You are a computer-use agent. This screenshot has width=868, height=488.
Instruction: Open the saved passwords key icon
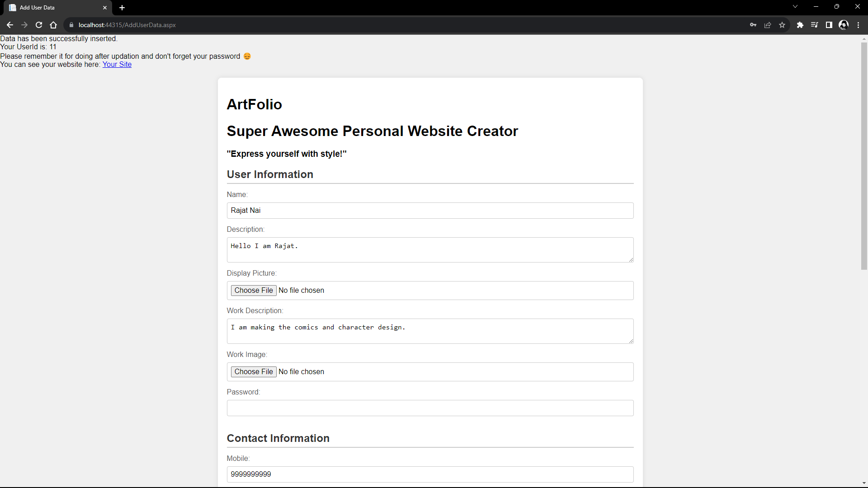[753, 25]
